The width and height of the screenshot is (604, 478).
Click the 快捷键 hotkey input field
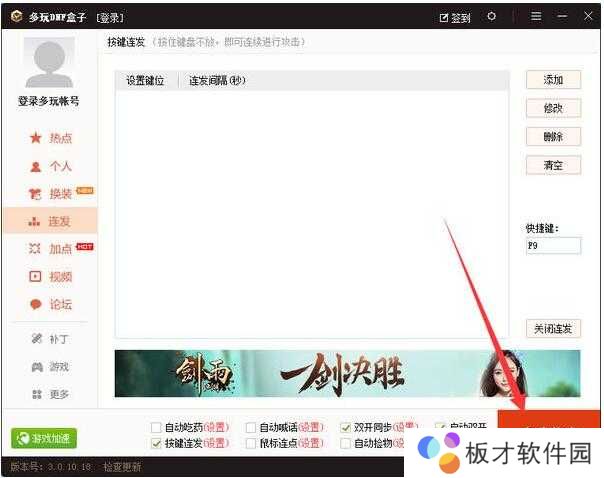553,245
